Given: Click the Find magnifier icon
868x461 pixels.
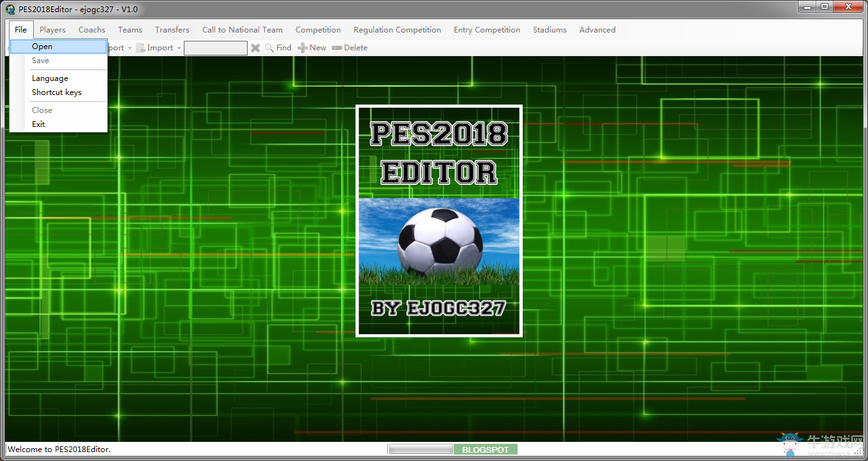Looking at the screenshot, I should click(x=269, y=48).
